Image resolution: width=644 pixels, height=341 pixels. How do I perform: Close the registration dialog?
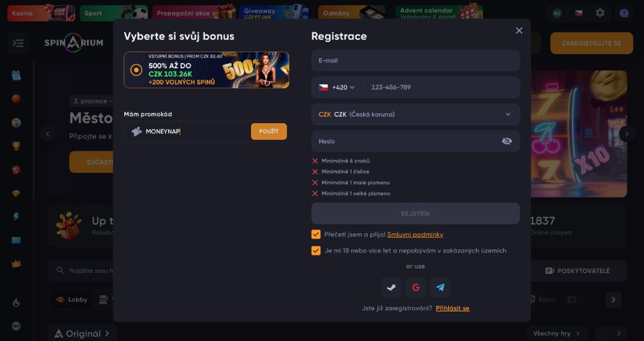(519, 30)
